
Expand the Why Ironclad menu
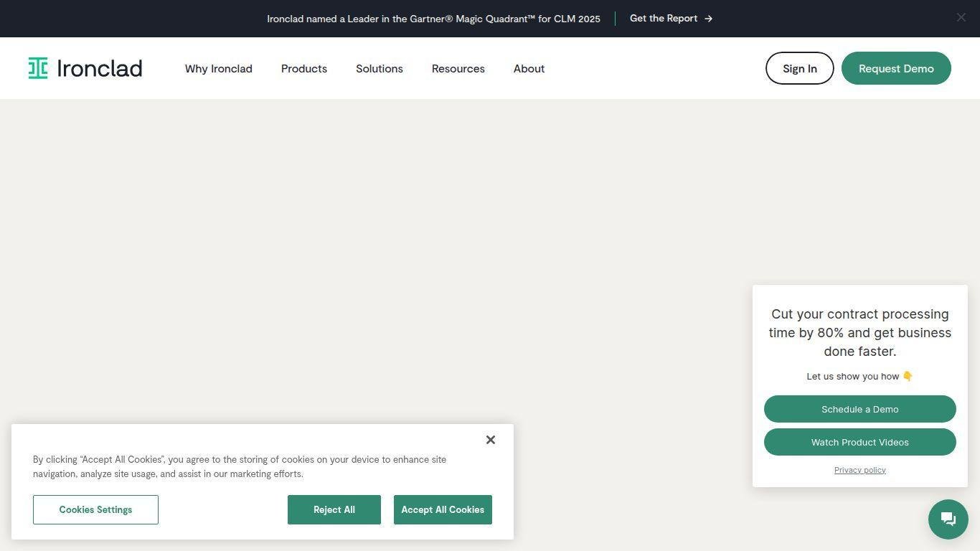click(218, 69)
